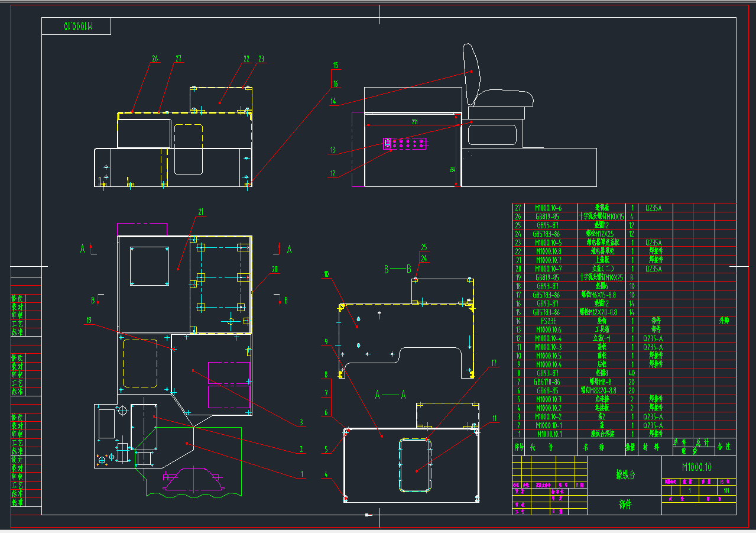Select the 工具箱 name cell
Image resolution: width=756 pixels, height=533 pixels.
[x=602, y=330]
